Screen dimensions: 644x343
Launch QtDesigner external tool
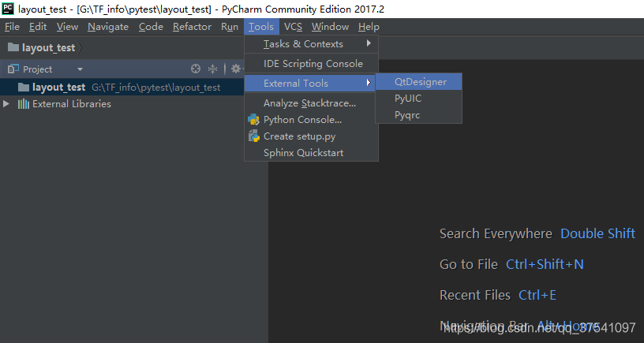coord(418,82)
